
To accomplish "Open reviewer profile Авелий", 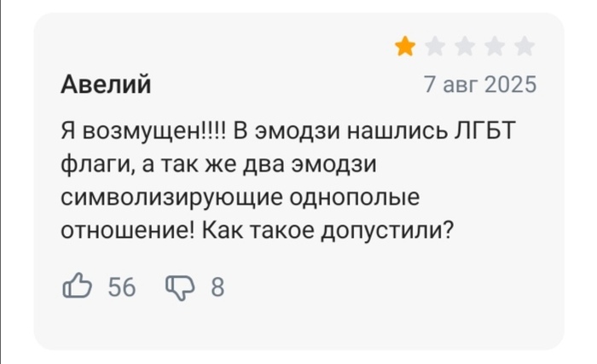I will coord(107,84).
